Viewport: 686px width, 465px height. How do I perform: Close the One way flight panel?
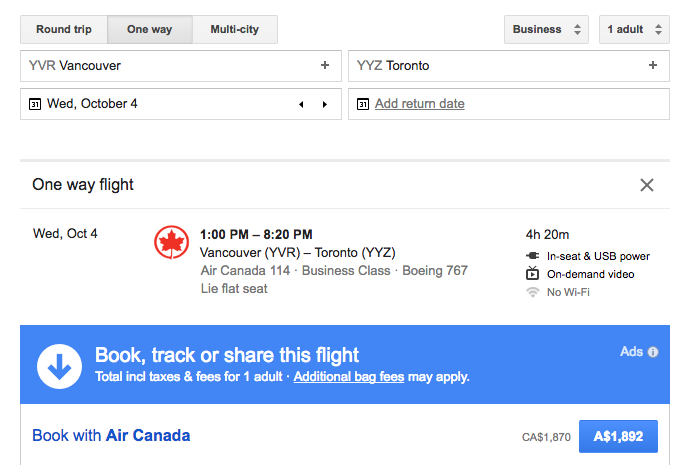pyautogui.click(x=647, y=185)
